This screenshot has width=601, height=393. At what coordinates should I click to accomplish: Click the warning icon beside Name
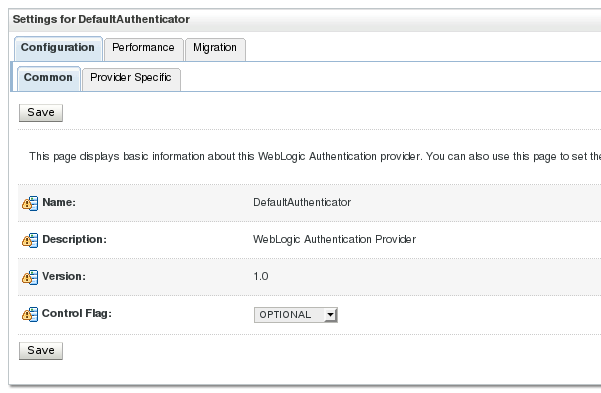(x=30, y=203)
